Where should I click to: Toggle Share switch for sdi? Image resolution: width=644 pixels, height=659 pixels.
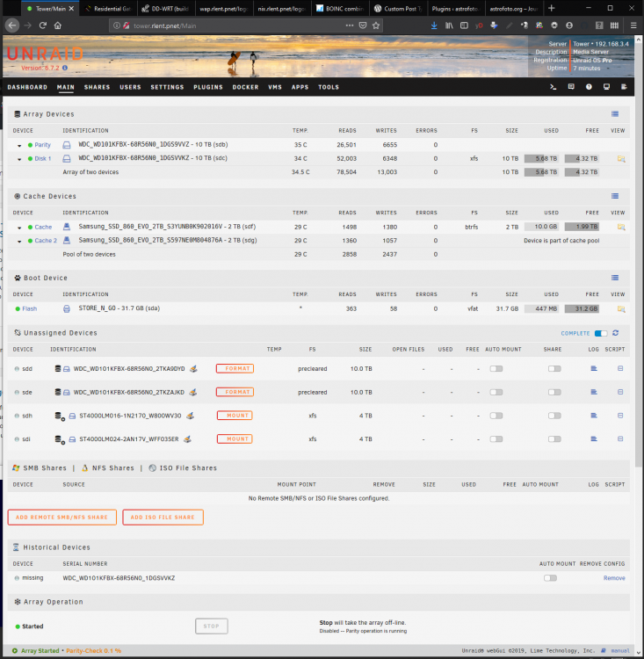click(x=554, y=439)
